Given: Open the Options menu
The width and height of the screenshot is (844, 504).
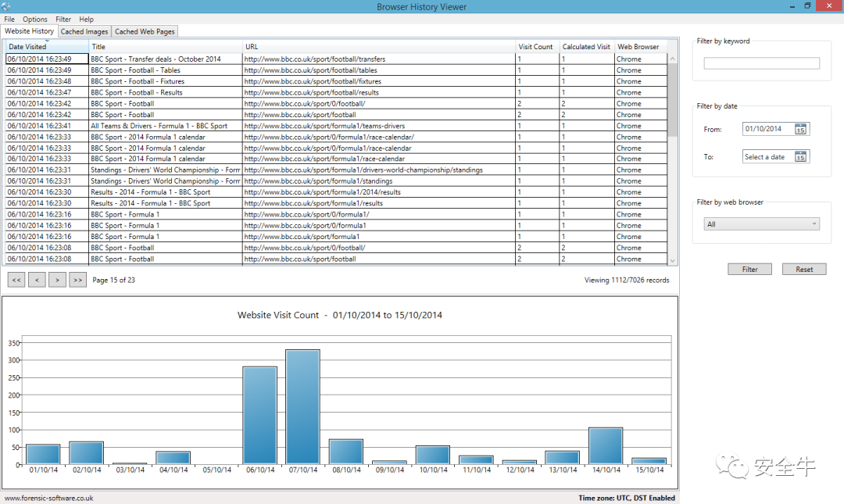Looking at the screenshot, I should click(x=35, y=19).
